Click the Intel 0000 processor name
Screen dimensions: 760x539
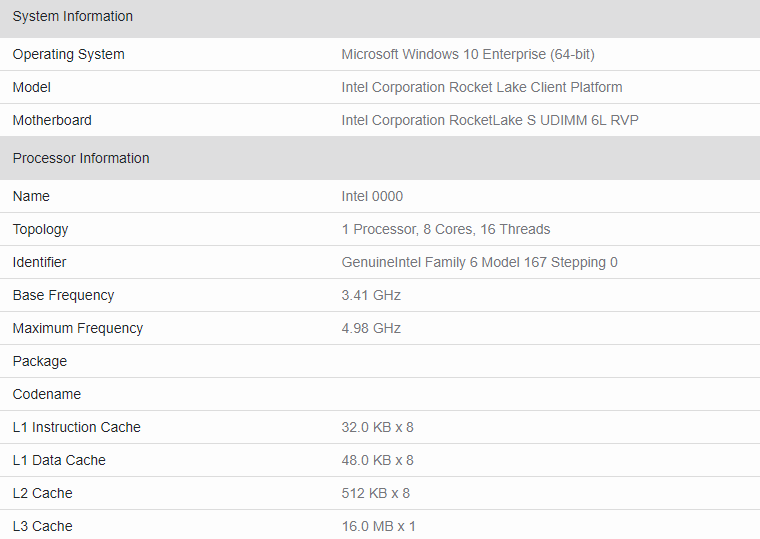372,196
